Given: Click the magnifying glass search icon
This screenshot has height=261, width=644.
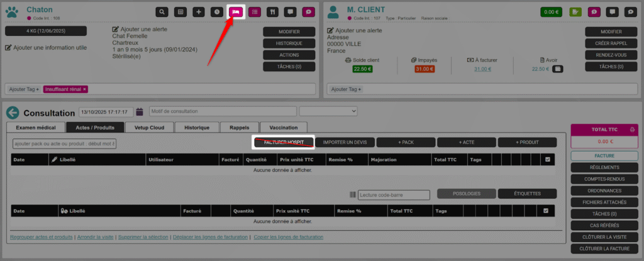Looking at the screenshot, I should pyautogui.click(x=162, y=12).
